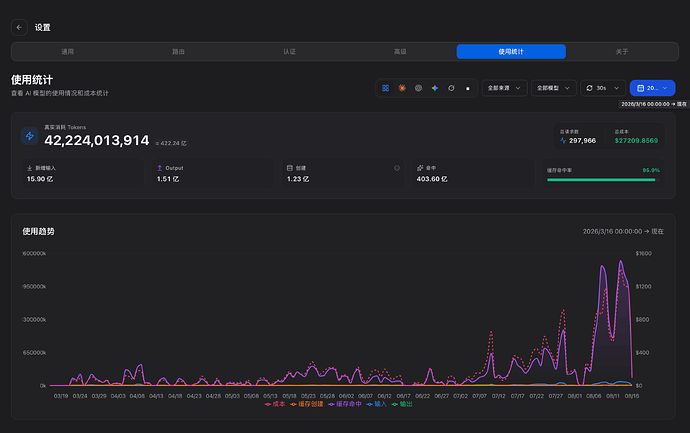Screen dimensions: 690x433
Task: Filter by the OpenAI logo icon
Action: pyautogui.click(x=418, y=88)
